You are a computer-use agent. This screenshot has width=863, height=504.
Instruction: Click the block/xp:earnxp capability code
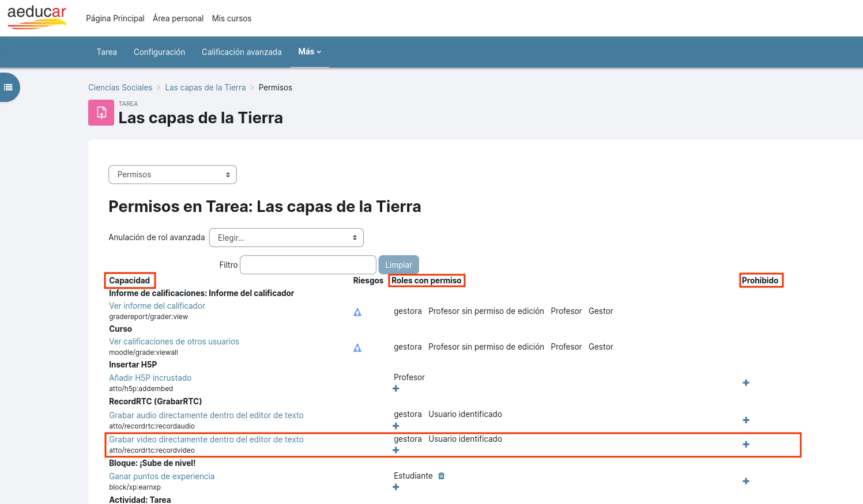(x=135, y=487)
